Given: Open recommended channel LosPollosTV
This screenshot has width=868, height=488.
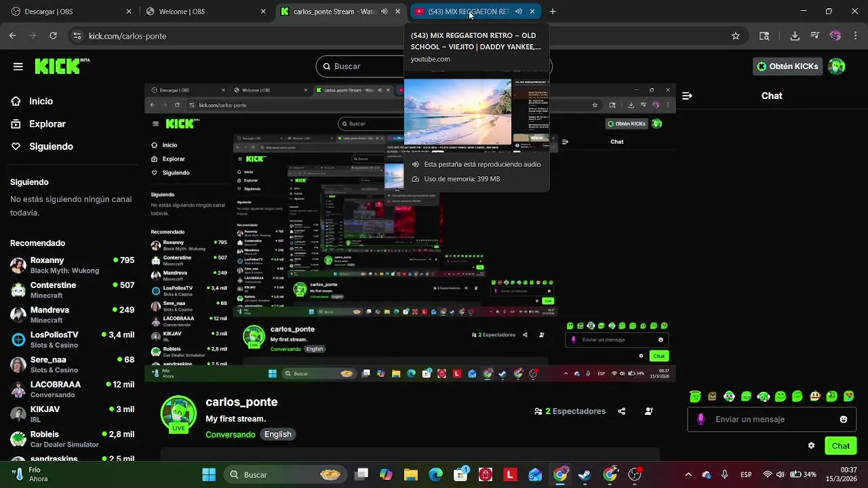Looking at the screenshot, I should click(72, 340).
